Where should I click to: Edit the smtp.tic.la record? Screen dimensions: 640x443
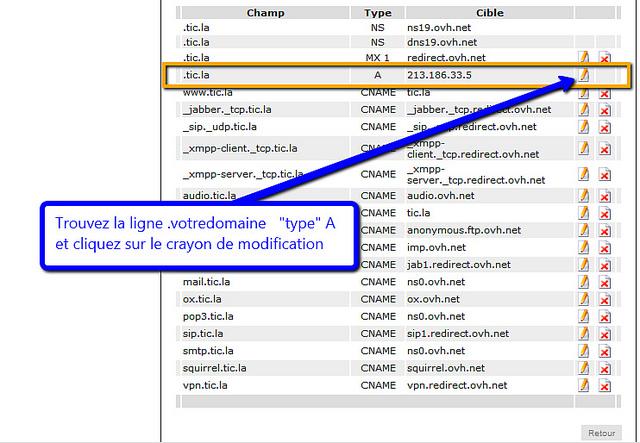[x=584, y=351]
